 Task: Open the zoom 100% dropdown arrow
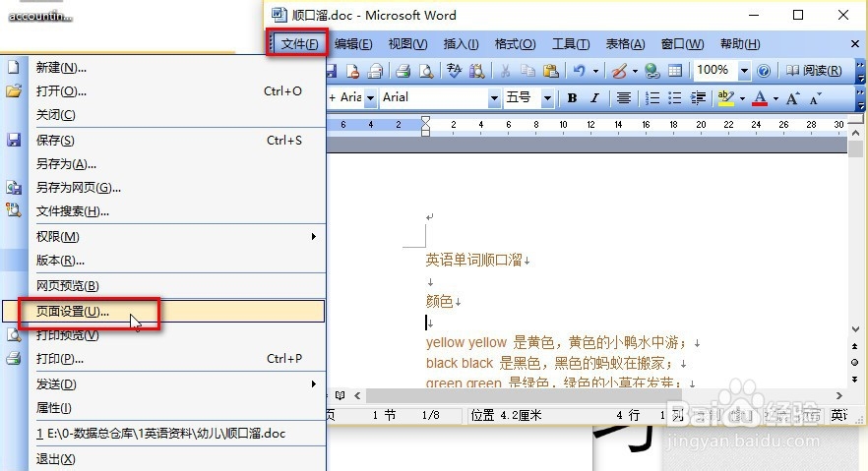point(744,70)
